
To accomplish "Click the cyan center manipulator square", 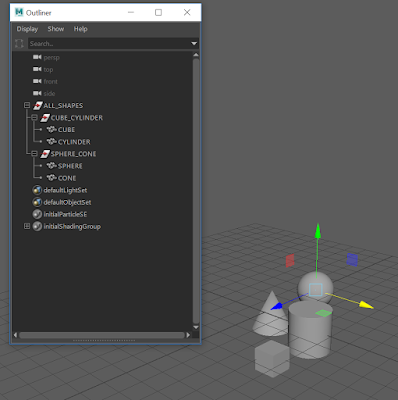I will pyautogui.click(x=315, y=290).
